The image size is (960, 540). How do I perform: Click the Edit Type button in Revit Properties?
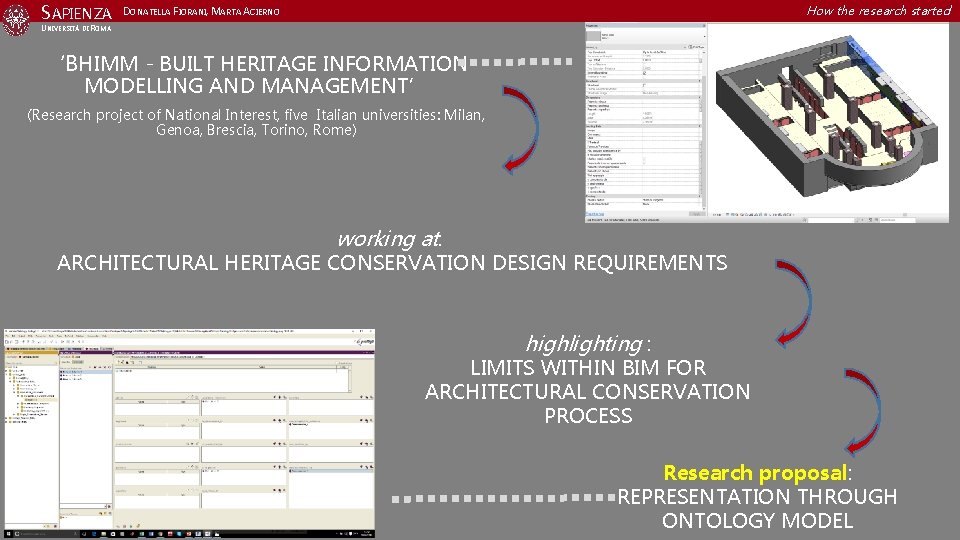(x=696, y=47)
